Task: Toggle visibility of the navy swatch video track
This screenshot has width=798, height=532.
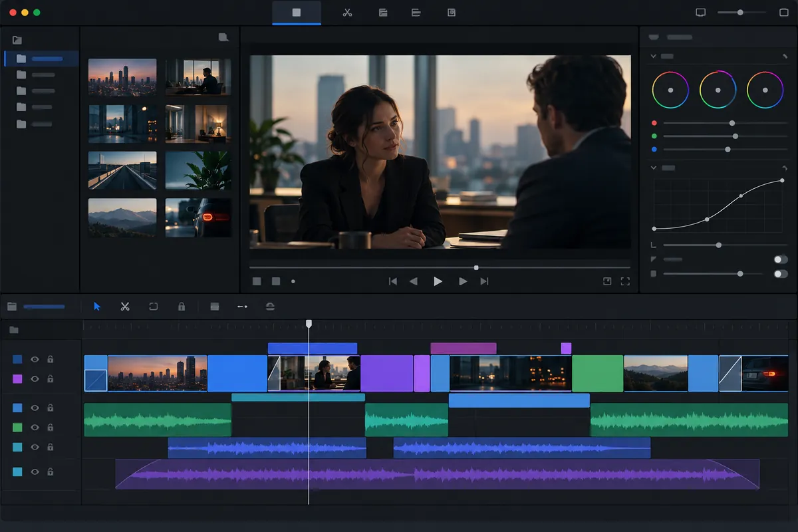Action: pos(35,359)
